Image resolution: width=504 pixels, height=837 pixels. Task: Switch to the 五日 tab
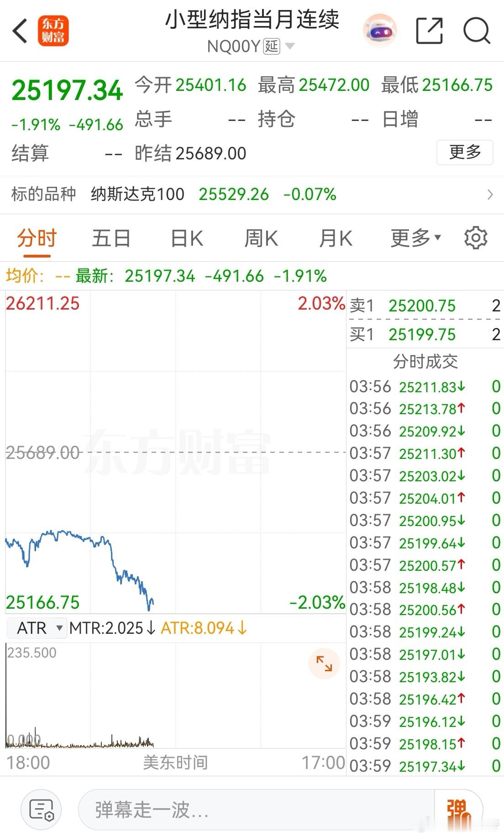click(x=110, y=237)
